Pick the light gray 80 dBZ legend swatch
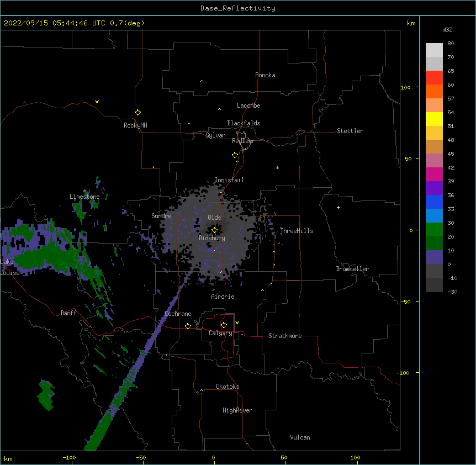 coord(434,50)
